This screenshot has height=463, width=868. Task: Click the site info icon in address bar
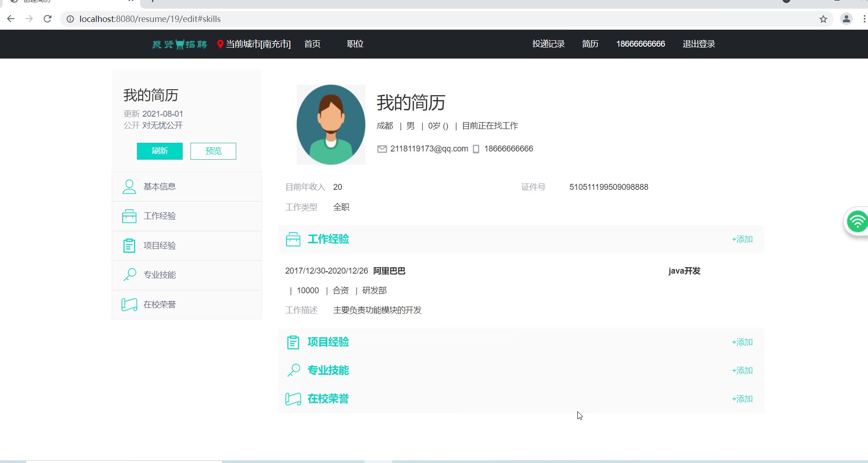[x=70, y=19]
